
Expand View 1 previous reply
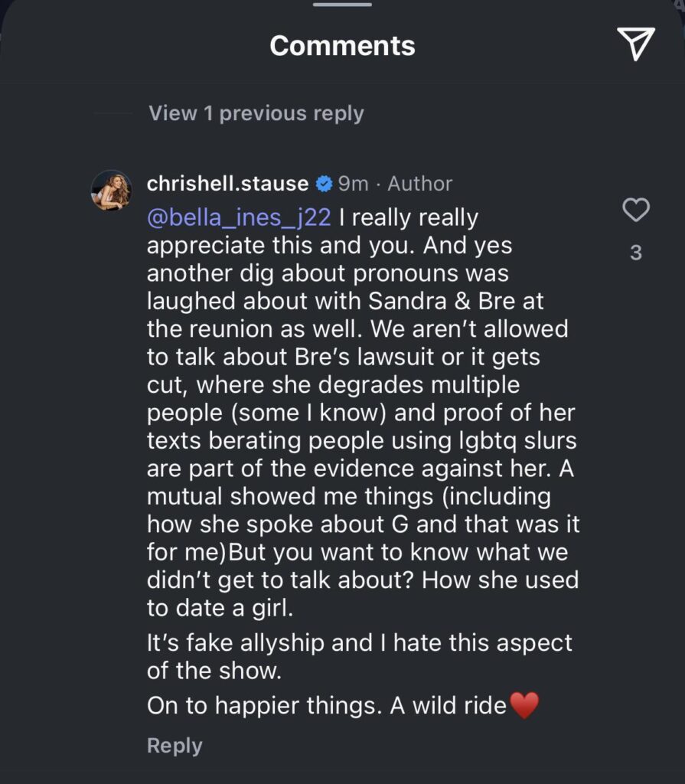pos(256,113)
